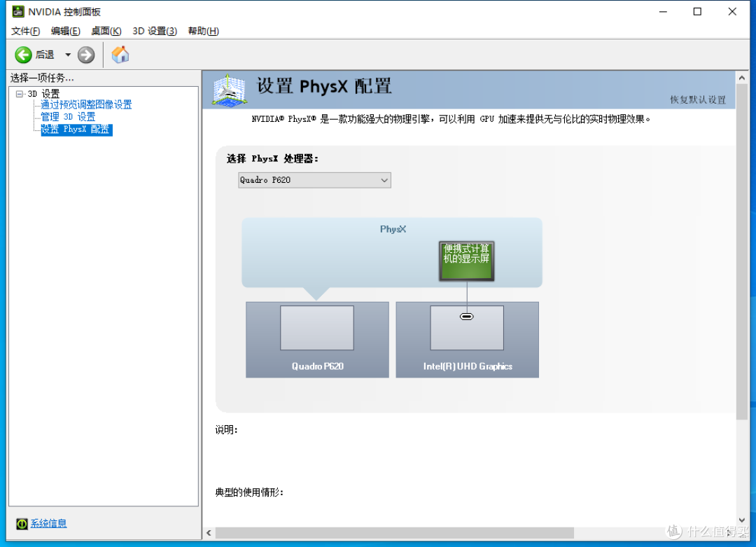The height and width of the screenshot is (547, 756).
Task: Open the 系统信息 link
Action: click(x=49, y=523)
